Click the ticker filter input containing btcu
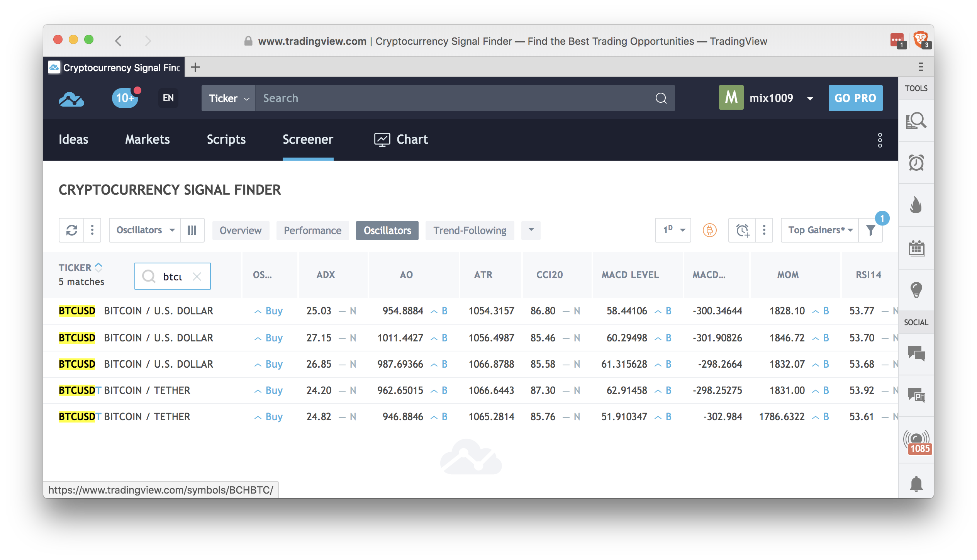This screenshot has height=560, width=977. pos(172,277)
